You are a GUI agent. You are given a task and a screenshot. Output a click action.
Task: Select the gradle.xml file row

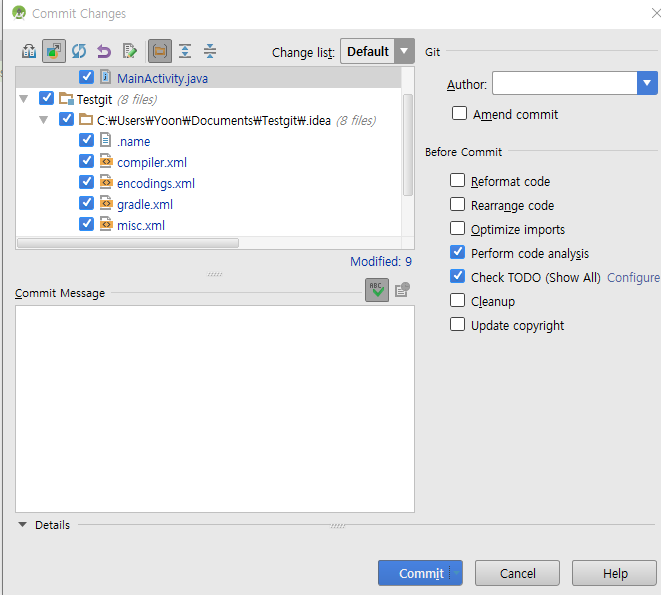pos(209,204)
